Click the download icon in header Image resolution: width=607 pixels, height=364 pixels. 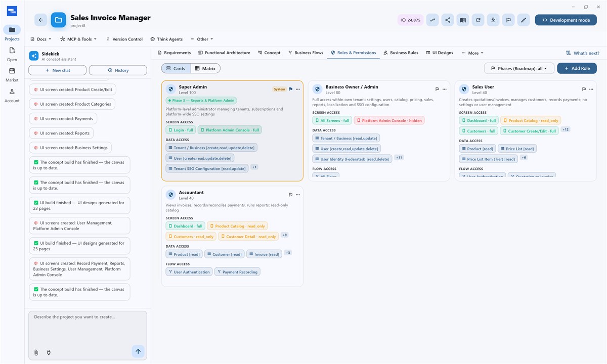(493, 20)
